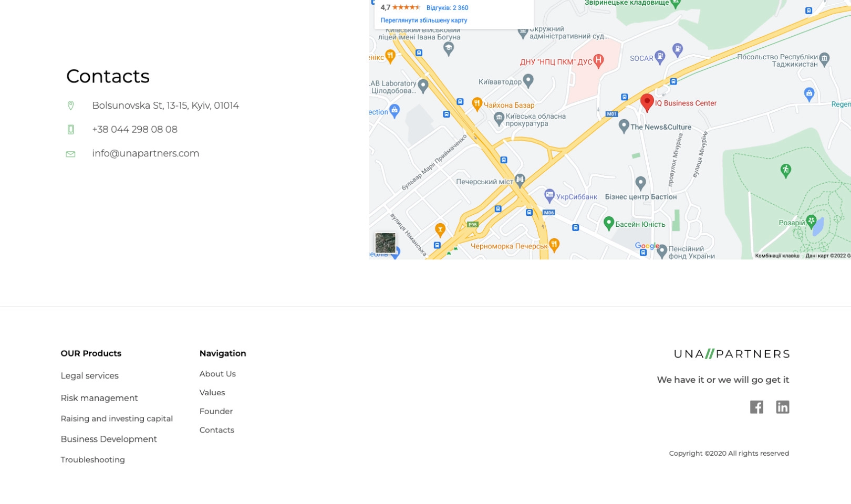Click the UNA Partners footer logo
851x504 pixels.
[731, 354]
